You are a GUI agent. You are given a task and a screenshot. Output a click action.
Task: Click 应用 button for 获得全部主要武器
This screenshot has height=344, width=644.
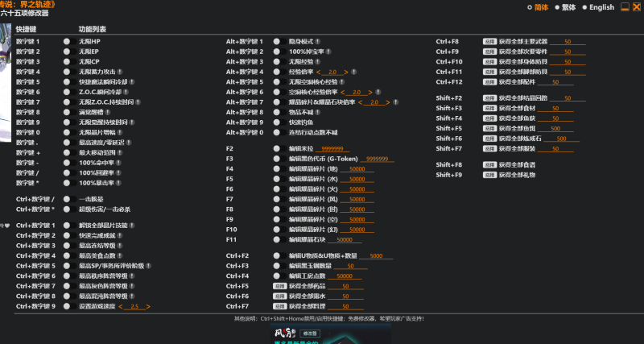(x=489, y=42)
